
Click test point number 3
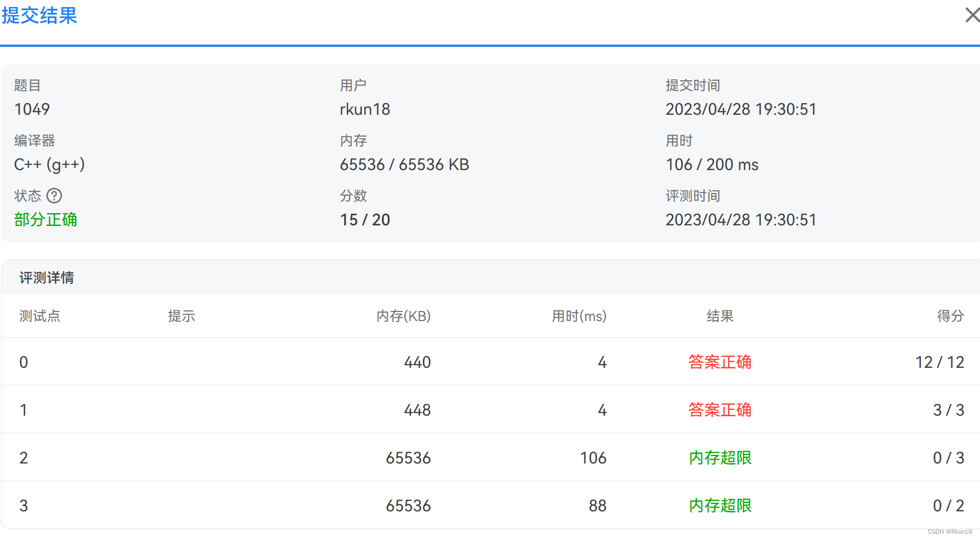(24, 506)
